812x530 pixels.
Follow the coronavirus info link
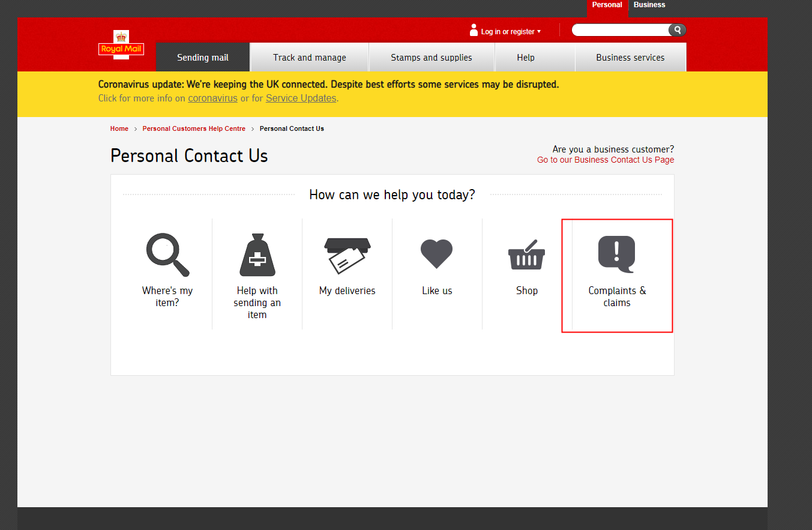tap(212, 98)
